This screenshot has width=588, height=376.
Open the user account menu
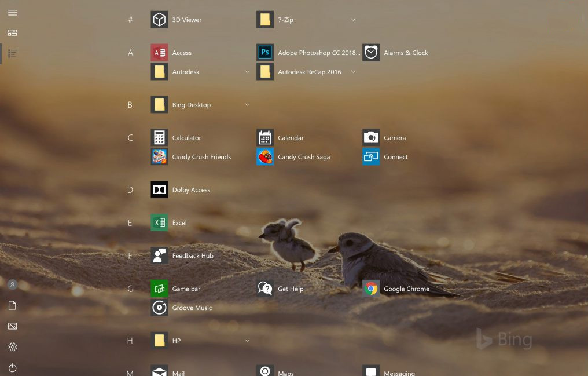(12, 285)
